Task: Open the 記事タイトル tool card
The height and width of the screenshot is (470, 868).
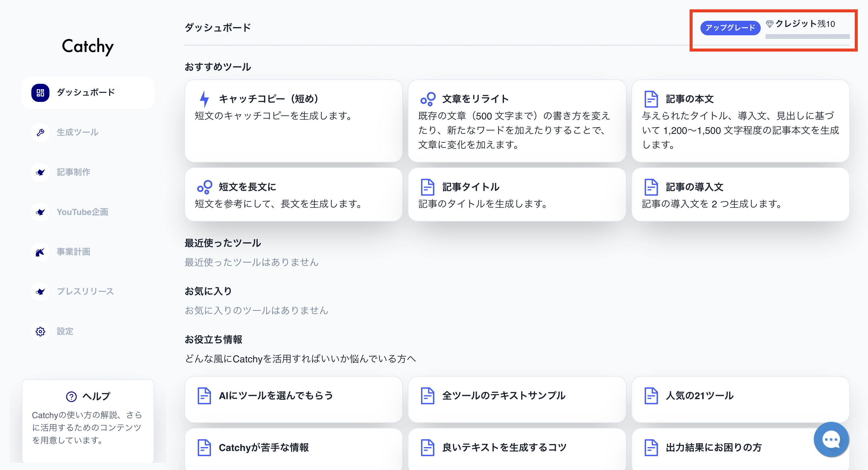Action: click(x=517, y=194)
